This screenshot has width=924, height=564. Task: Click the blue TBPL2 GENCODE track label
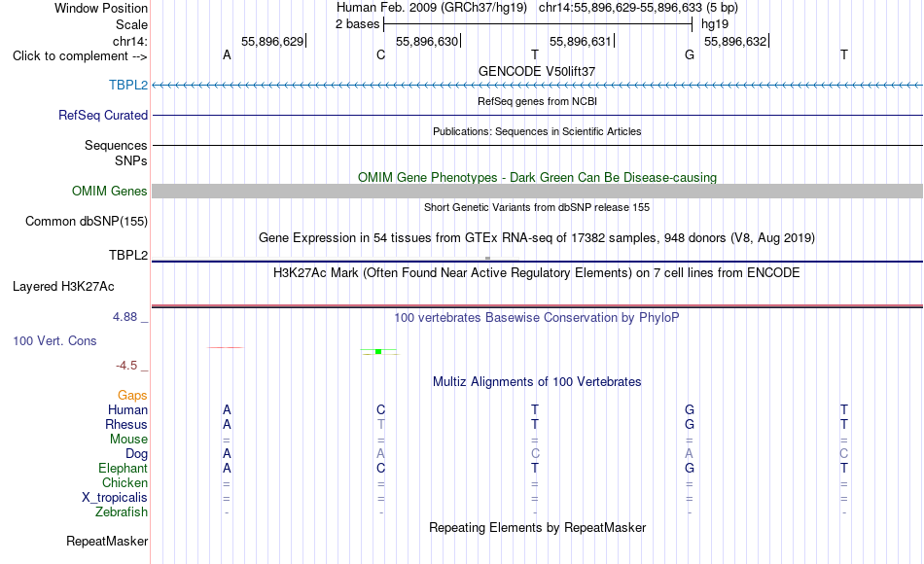pos(127,85)
